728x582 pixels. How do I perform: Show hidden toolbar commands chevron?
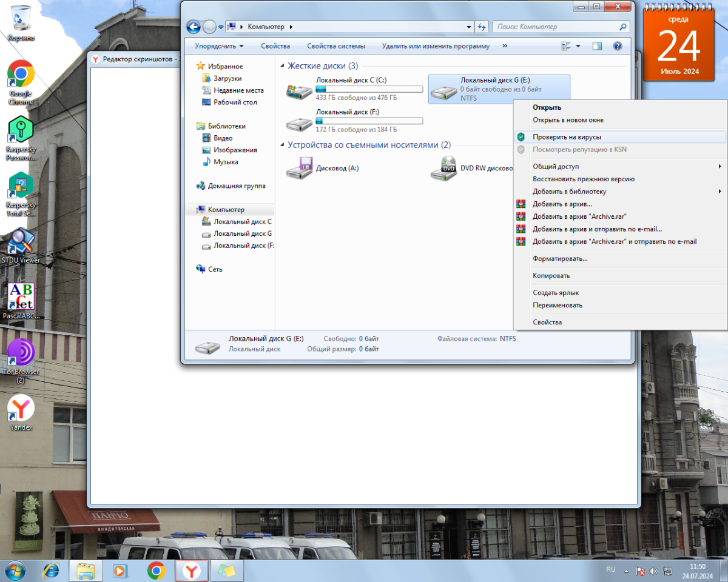tap(505, 46)
